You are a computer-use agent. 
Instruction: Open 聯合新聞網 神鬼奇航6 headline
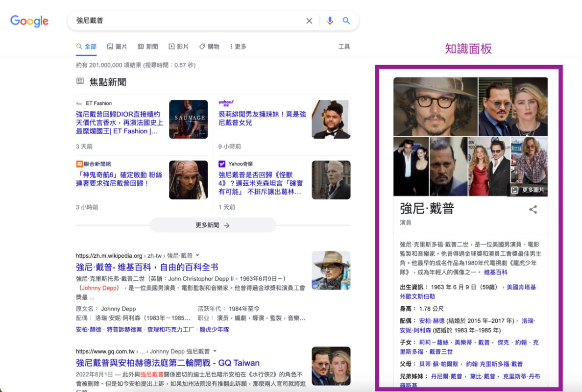(x=119, y=179)
